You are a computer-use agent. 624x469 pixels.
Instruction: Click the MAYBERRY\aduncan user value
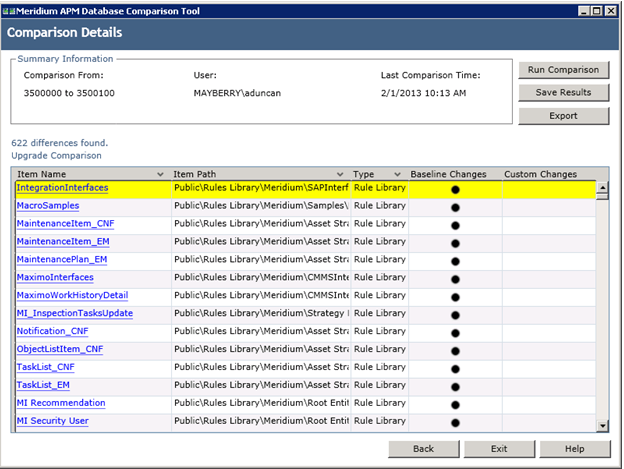(237, 93)
